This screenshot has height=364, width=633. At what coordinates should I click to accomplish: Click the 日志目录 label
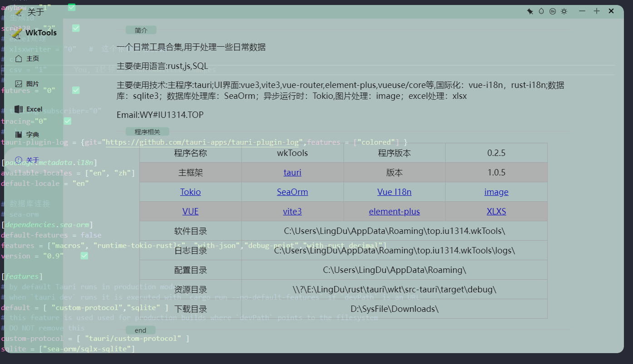tap(191, 251)
